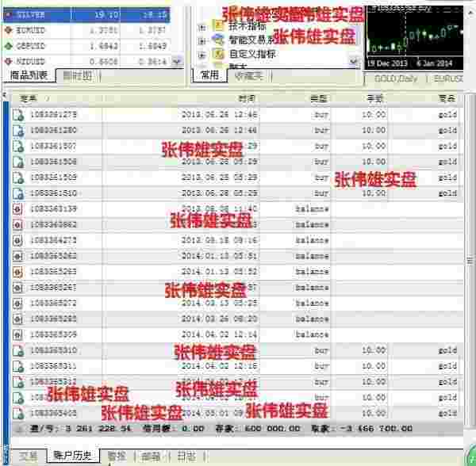Switch to the 收藏夹 tab

(x=249, y=75)
